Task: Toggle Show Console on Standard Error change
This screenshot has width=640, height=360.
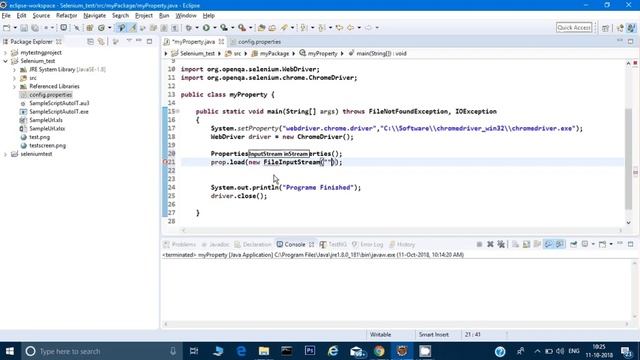Action: pos(560,244)
